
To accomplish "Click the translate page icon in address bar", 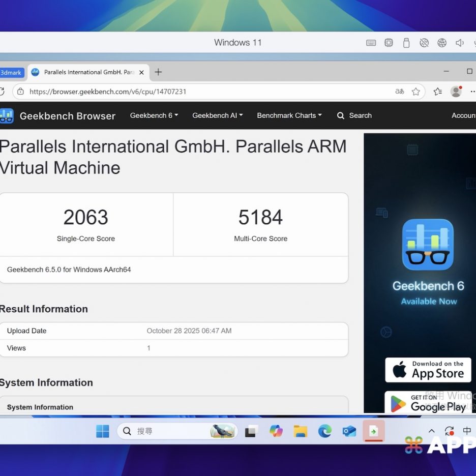I will coord(400,92).
